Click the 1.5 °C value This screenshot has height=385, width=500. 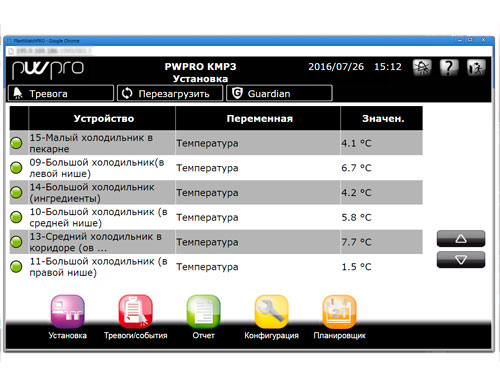coord(356,267)
